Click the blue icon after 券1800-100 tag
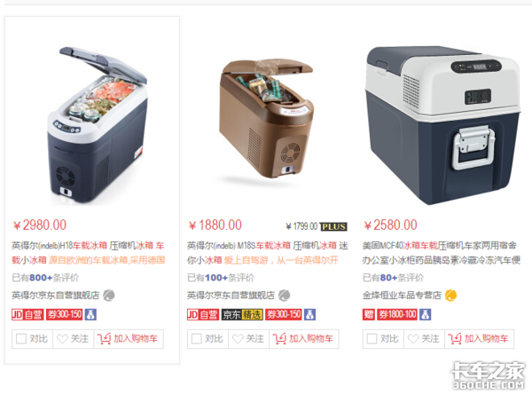 click(425, 314)
